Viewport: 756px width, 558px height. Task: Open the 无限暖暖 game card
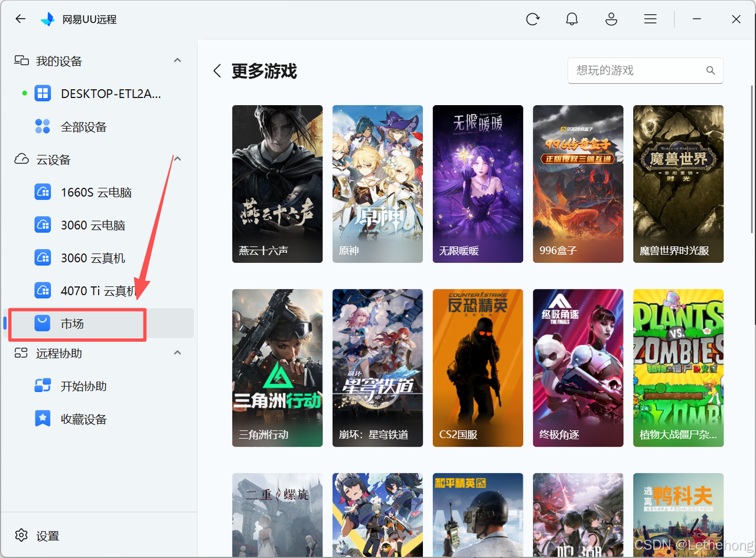coord(478,184)
